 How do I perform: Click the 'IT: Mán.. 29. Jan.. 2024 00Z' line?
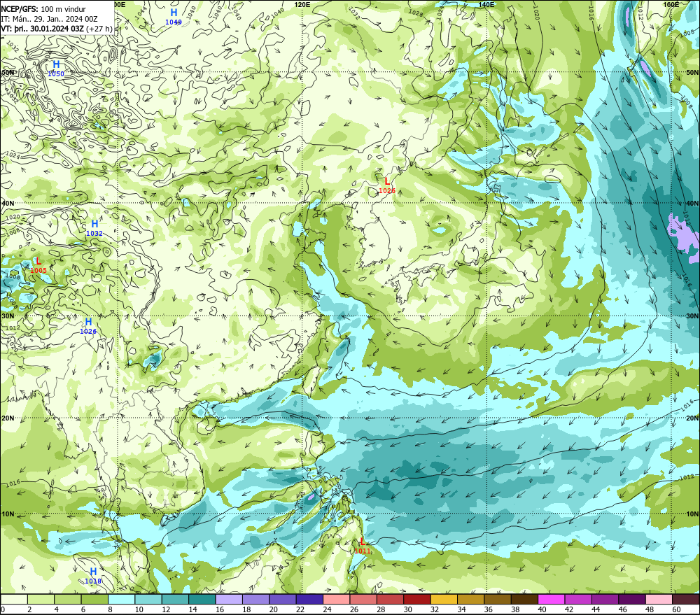(49, 19)
